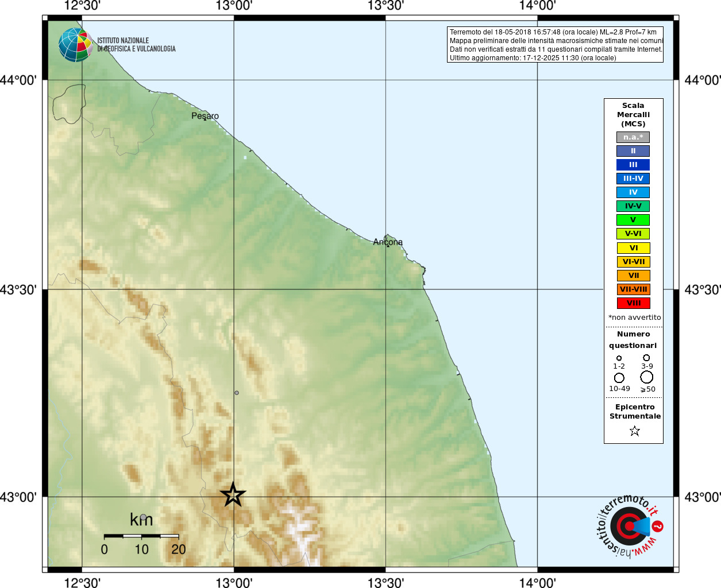Select the blue III intensity swatch

(633, 165)
